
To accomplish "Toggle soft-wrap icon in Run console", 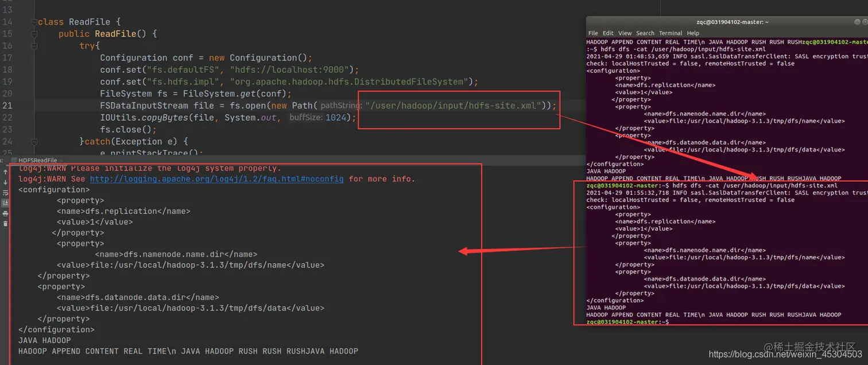I will (6, 193).
